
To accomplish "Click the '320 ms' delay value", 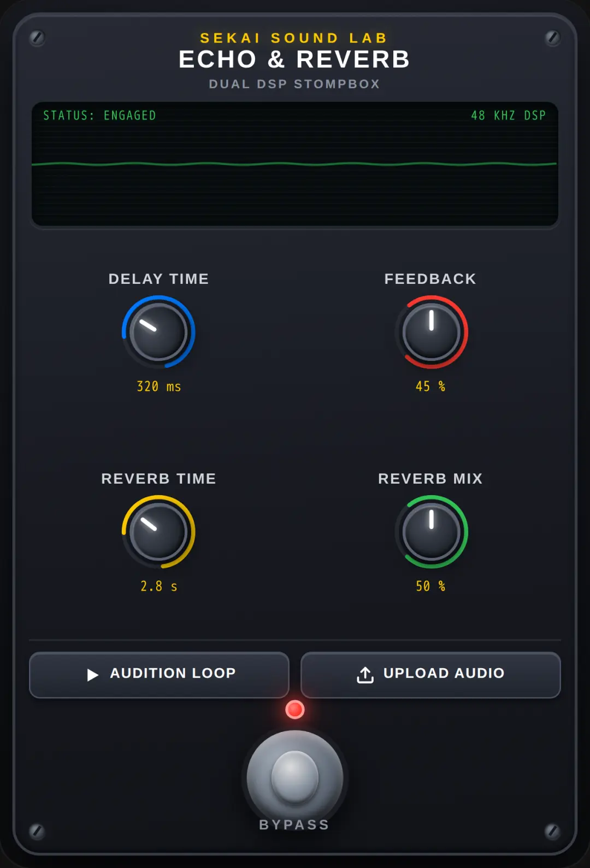I will click(158, 387).
